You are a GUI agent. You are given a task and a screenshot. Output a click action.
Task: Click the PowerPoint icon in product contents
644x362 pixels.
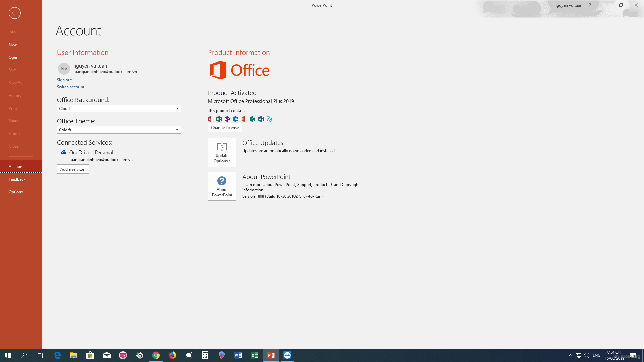[244, 119]
